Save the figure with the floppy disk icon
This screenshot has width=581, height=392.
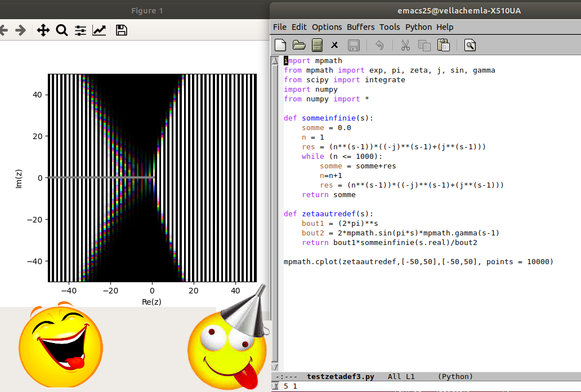[x=121, y=30]
